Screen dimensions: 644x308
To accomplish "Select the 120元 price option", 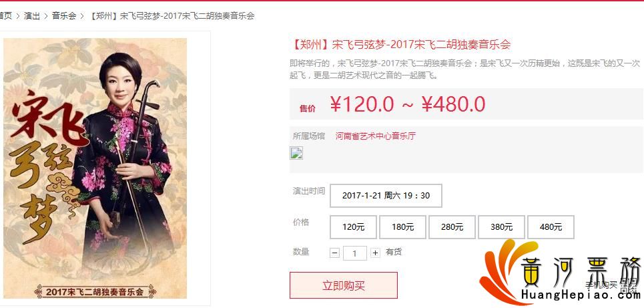I will (353, 227).
